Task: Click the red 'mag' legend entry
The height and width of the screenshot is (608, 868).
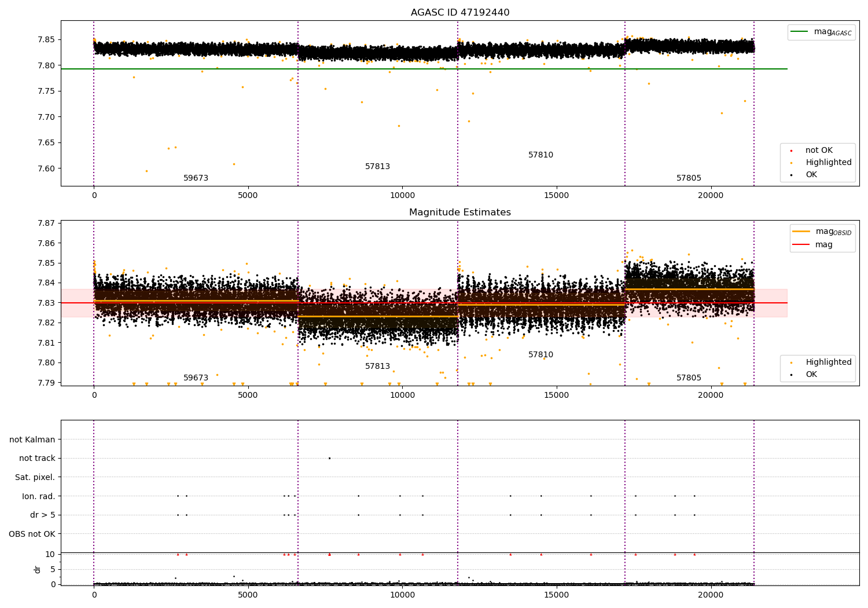Action: click(812, 245)
